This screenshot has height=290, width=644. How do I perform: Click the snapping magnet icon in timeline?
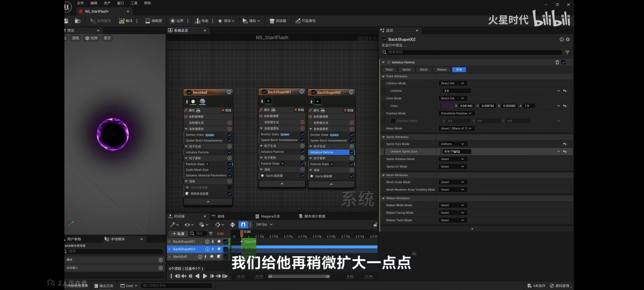pos(243,224)
